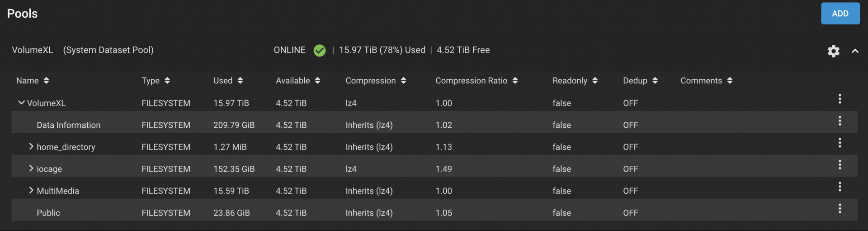Click the green ONLINE status checkmark
The height and width of the screenshot is (231, 868).
tap(319, 50)
